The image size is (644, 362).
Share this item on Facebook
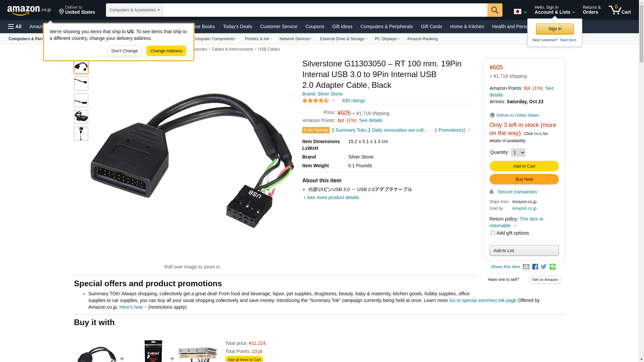535,267
